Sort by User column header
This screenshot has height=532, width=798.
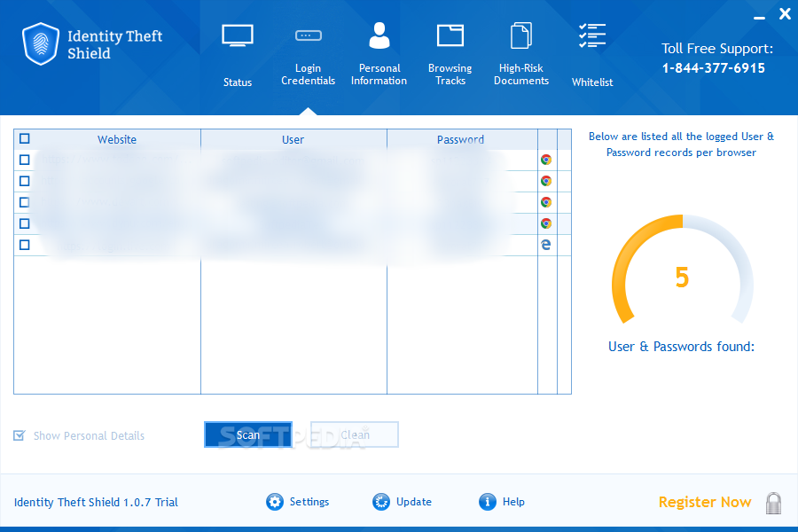click(x=293, y=139)
